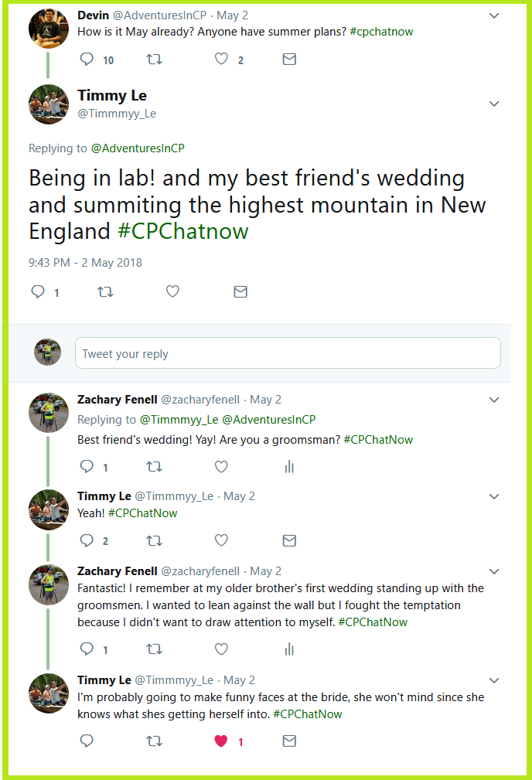Open the @AdventuresInCP link under 'Replying to'
The height and width of the screenshot is (780, 532).
coord(138,148)
